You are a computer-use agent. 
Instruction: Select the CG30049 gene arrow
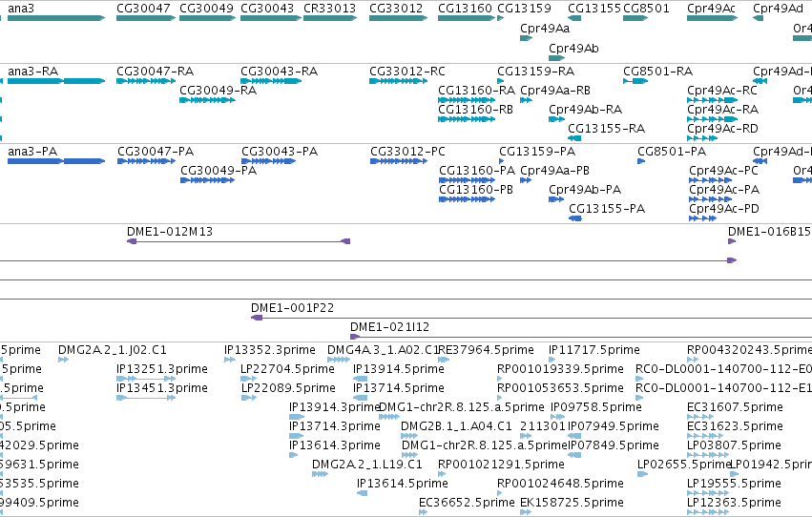click(x=207, y=18)
